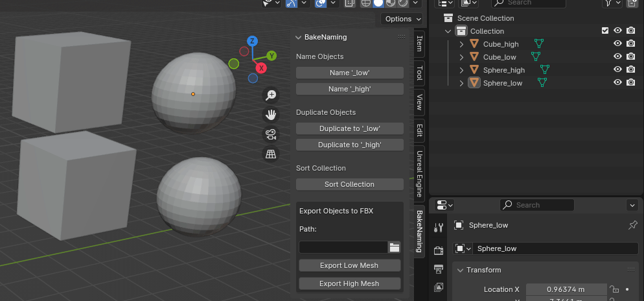Click the zoom magnifier viewport icon
Viewport: 644px width, 301px height.
[x=271, y=95]
